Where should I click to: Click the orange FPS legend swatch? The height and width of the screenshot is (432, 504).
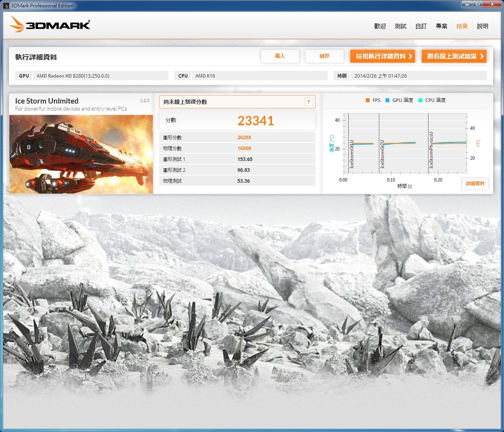point(368,100)
